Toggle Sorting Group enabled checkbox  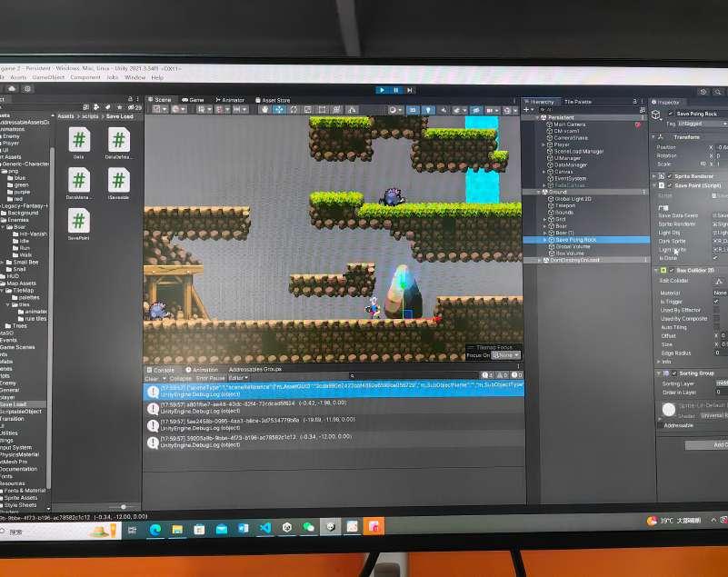point(674,373)
